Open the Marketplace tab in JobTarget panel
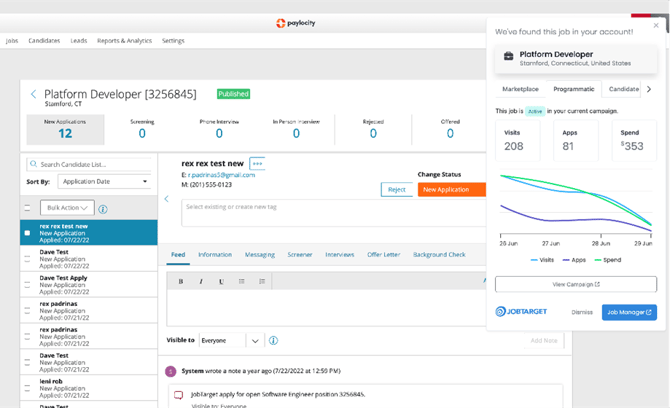Image resolution: width=670 pixels, height=408 pixels. 520,89
